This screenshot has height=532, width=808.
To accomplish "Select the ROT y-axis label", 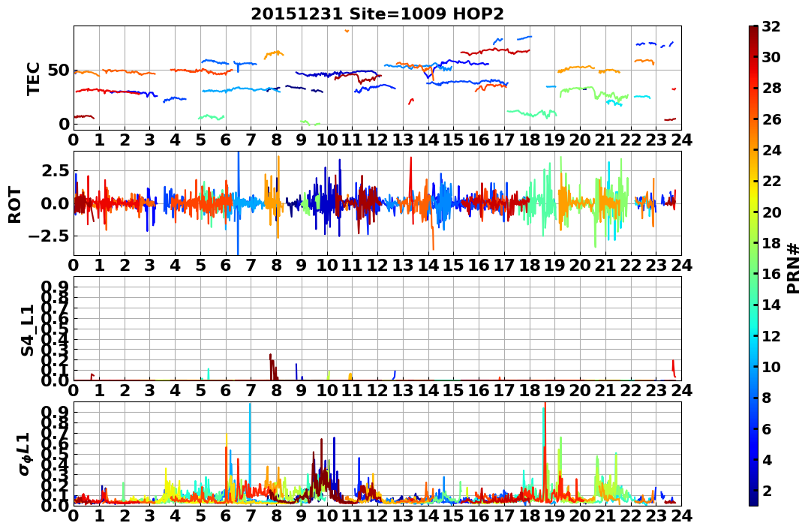I will [x=15, y=205].
